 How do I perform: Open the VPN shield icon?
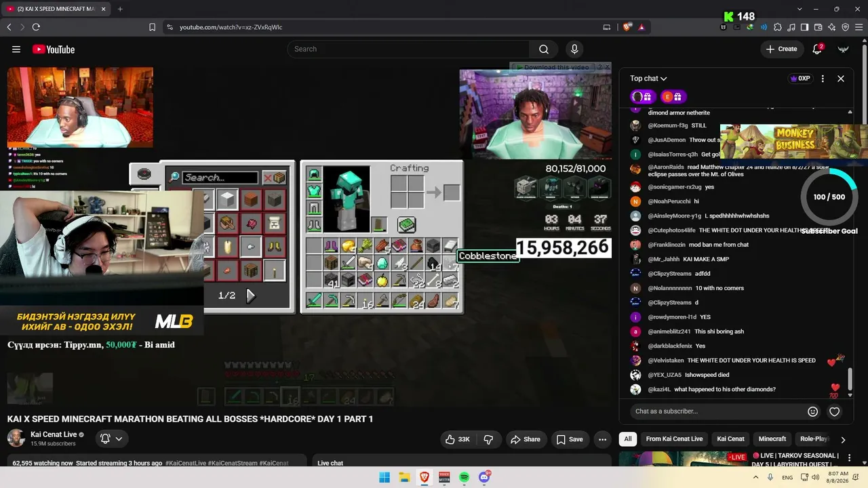846,27
